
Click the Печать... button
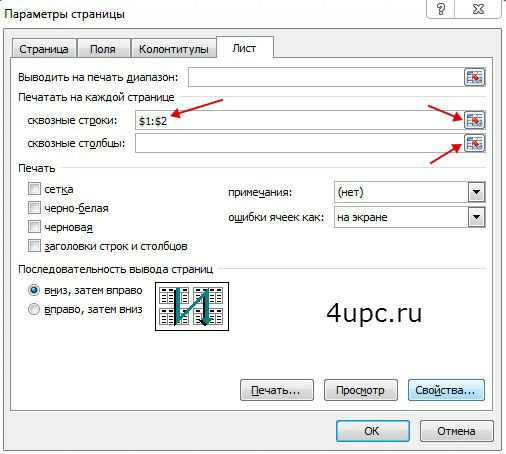click(x=277, y=390)
